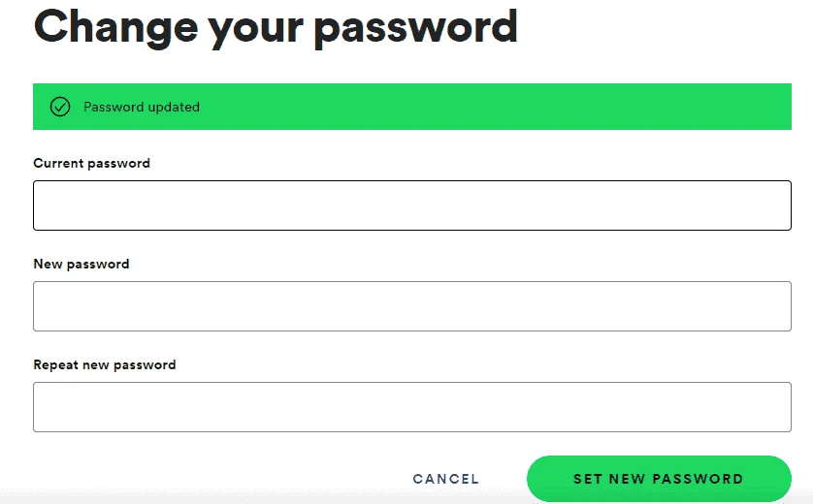Select the 'Password updated' confirmation message
Image resolution: width=813 pixels, height=504 pixels.
click(x=142, y=107)
